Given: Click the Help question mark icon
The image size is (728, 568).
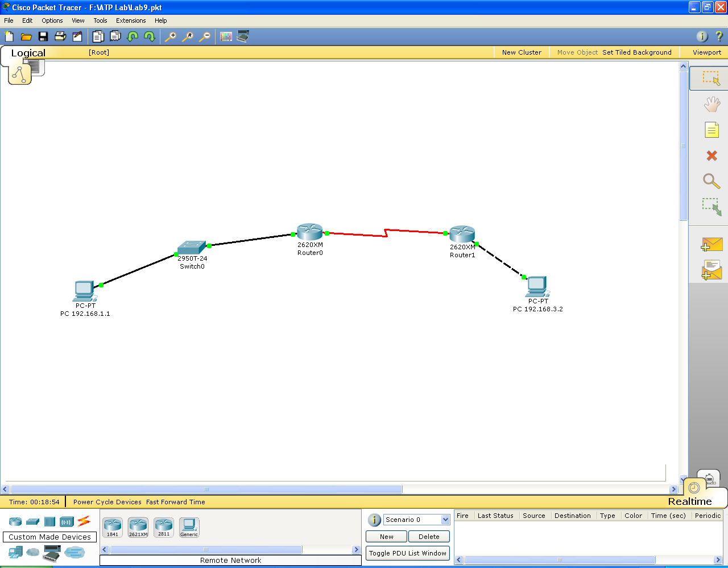Looking at the screenshot, I should (x=719, y=36).
